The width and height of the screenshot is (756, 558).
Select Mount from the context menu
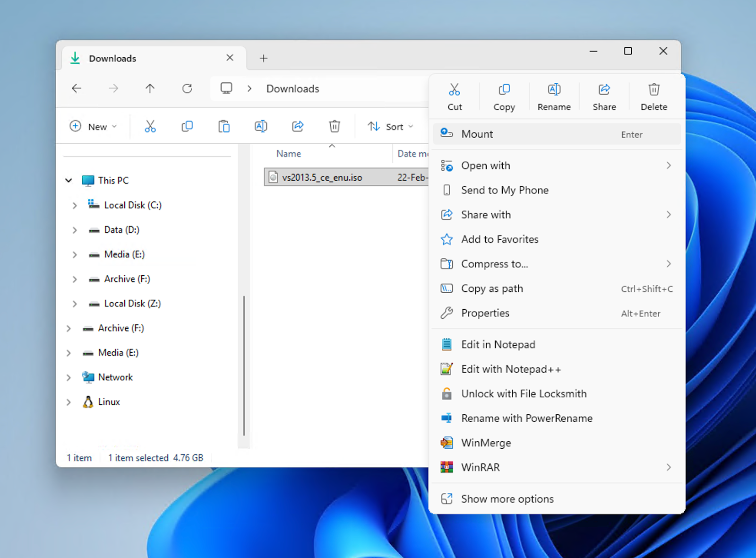[557, 134]
